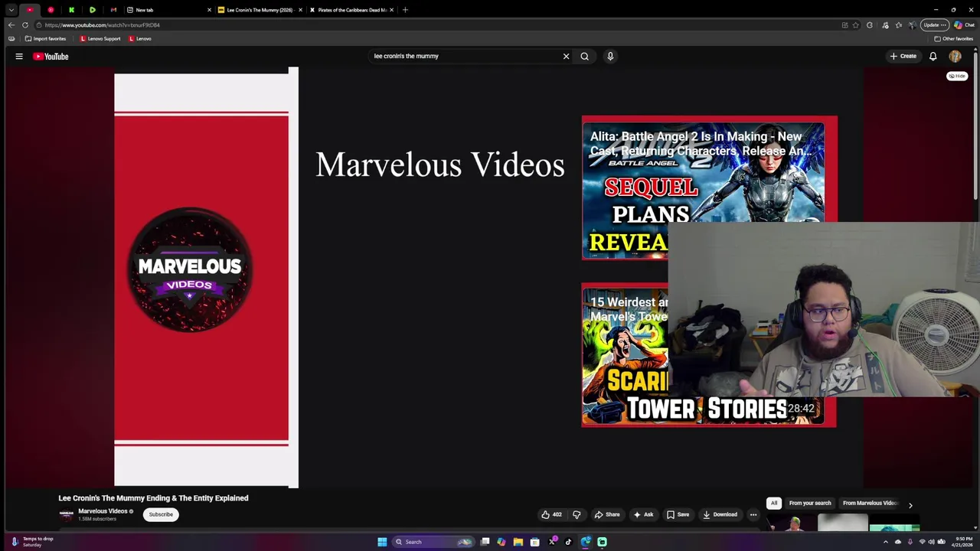
Task: Open YouTube notifications bell
Action: pos(933,56)
